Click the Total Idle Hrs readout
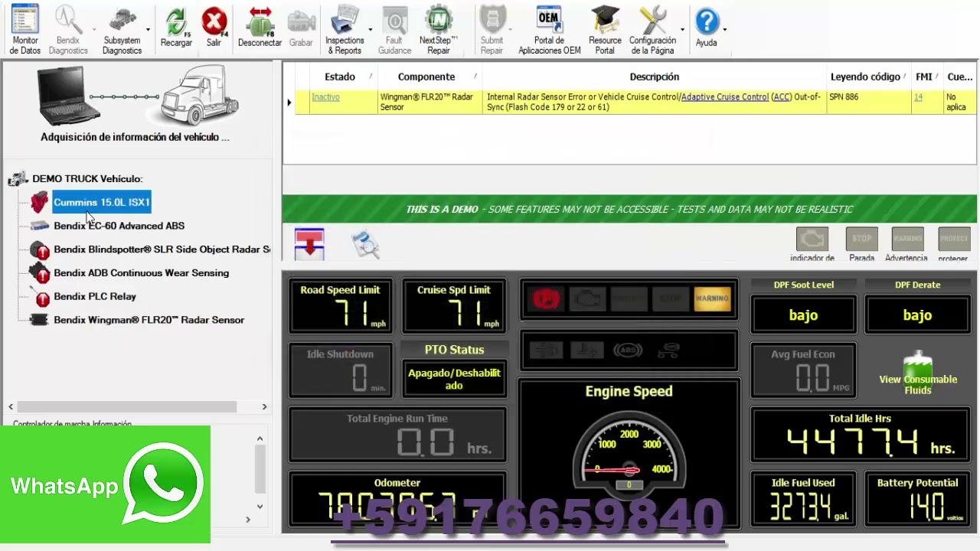980x551 pixels. [860, 435]
